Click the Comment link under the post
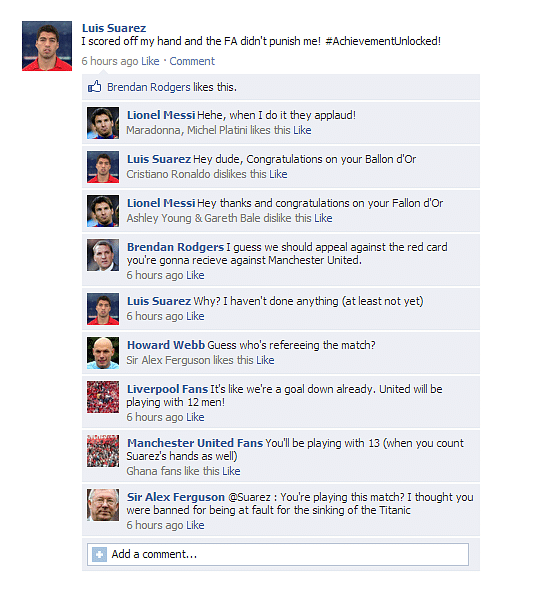The width and height of the screenshot is (547, 600). [x=192, y=61]
